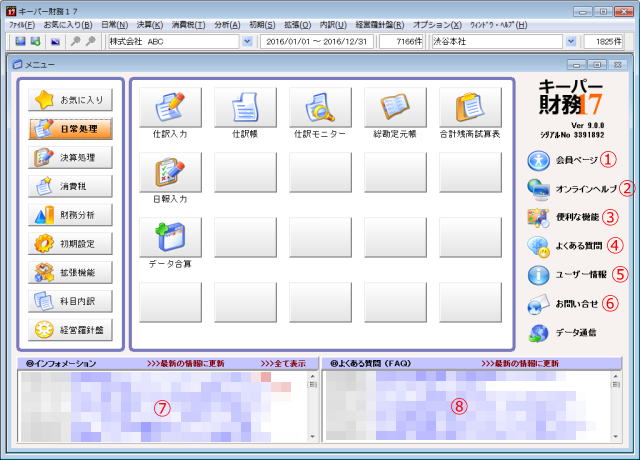This screenshot has width=640, height=460.
Task: Expand the 渋谷本社 department dropdown
Action: (x=571, y=42)
